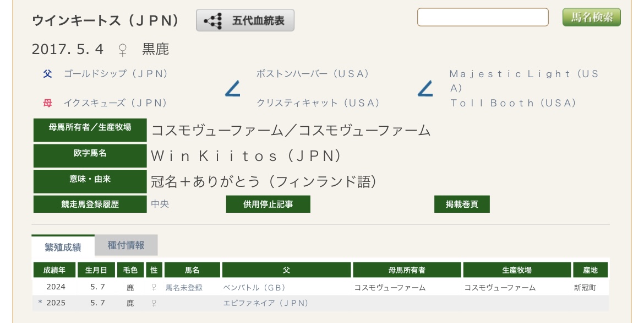
Task: Click the pedigree tree icon beside 五代血統表
Action: tap(213, 21)
